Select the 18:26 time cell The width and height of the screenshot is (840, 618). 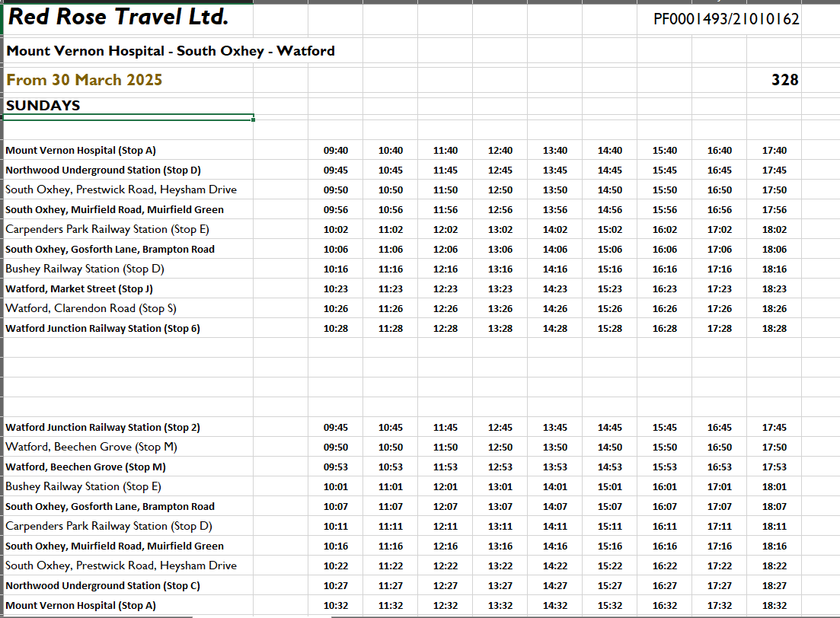point(775,309)
